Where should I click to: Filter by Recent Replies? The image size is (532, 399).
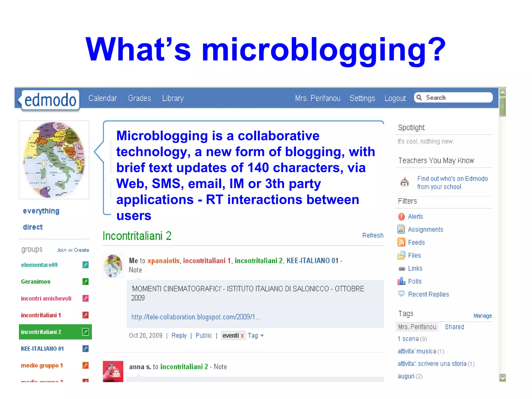tap(428, 294)
